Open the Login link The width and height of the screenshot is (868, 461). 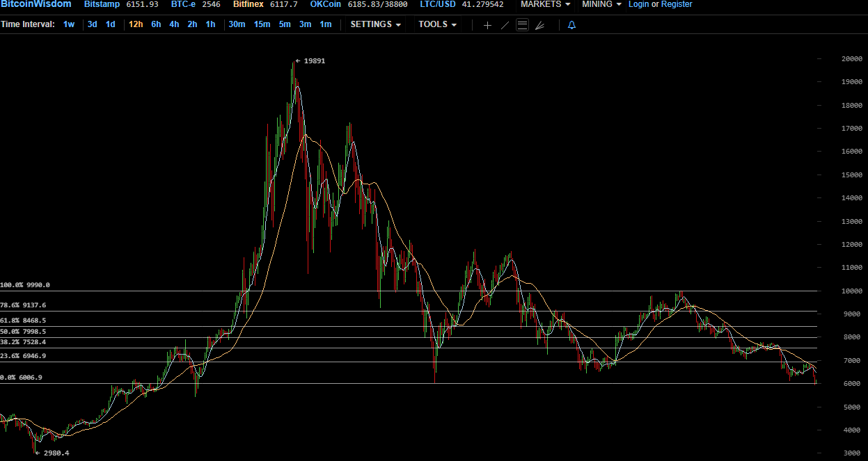click(638, 4)
